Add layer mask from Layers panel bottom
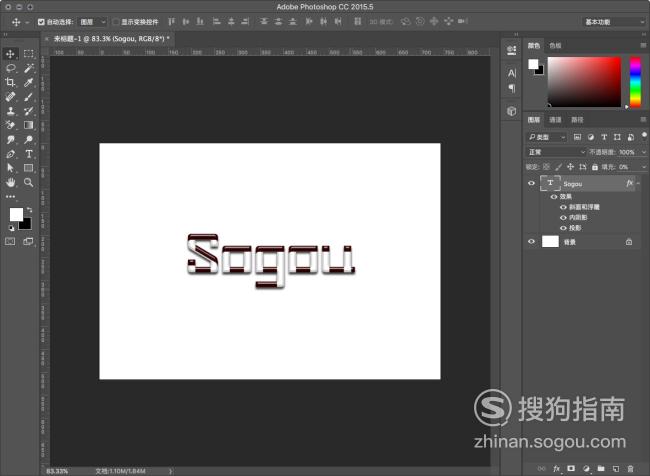Screen dimensions: 650x476 (x=571, y=469)
